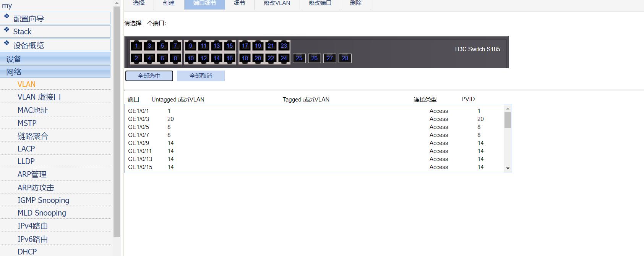644x256 pixels.
Task: Select port 10 on the switch panel
Action: pyautogui.click(x=191, y=58)
